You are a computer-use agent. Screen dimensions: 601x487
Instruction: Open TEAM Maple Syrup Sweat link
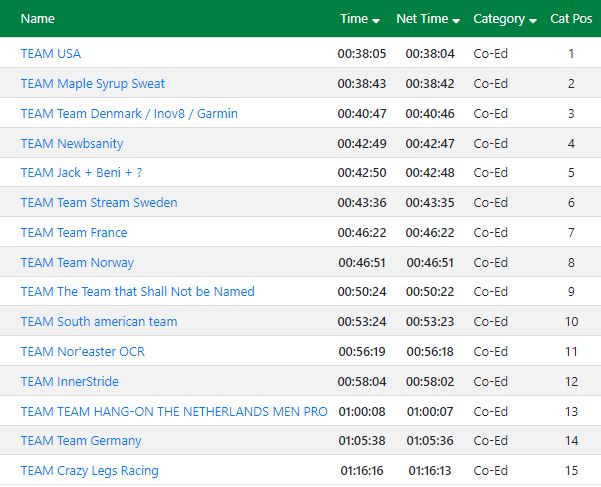[92, 84]
